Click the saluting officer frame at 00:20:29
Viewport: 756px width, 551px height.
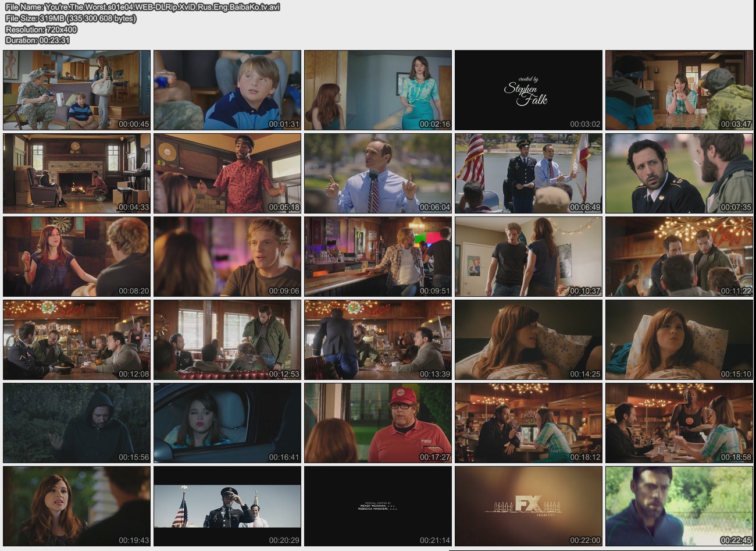pos(227,506)
